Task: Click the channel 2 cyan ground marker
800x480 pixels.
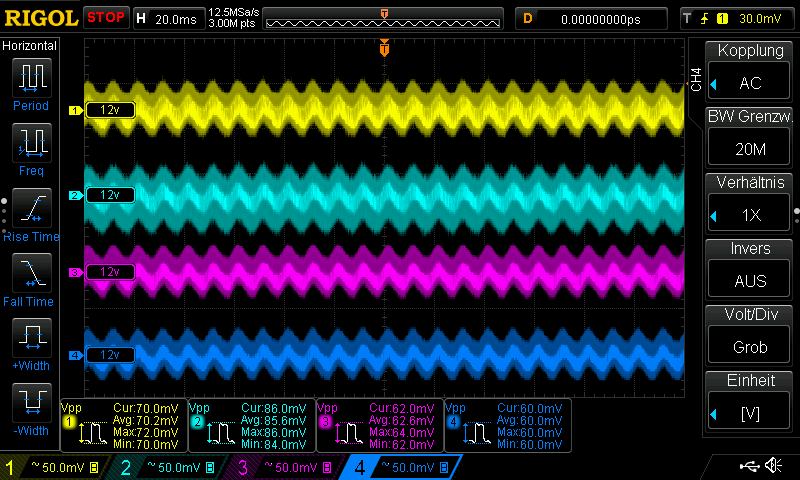Action: click(x=76, y=195)
